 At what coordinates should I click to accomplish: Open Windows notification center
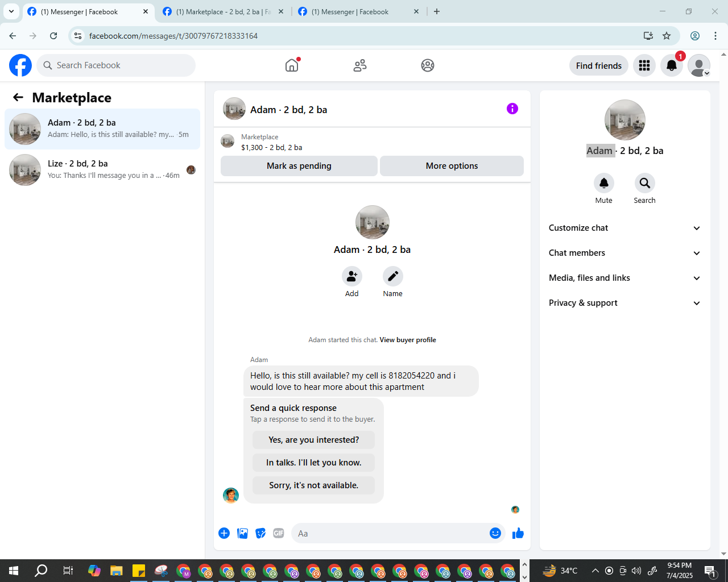click(710, 571)
